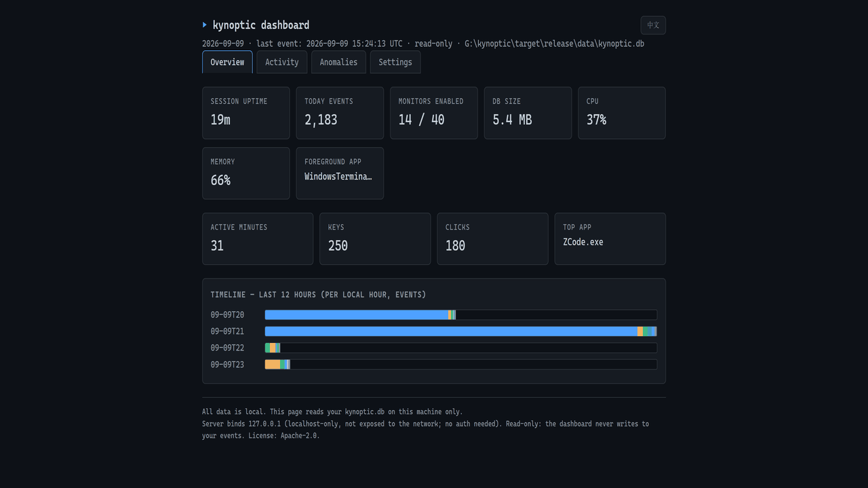Select the Foreground App WindowsTermina… text
The height and width of the screenshot is (488, 868).
click(338, 177)
